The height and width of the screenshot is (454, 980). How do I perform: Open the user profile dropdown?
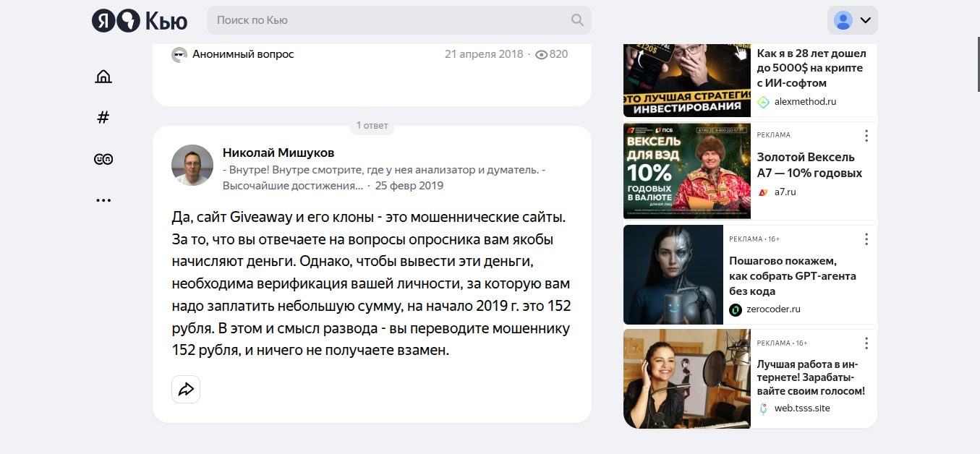(x=852, y=20)
